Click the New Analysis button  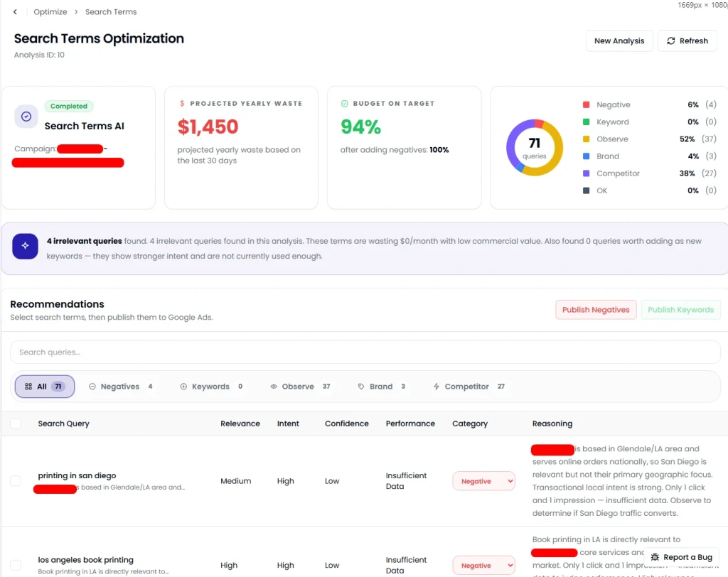click(619, 41)
